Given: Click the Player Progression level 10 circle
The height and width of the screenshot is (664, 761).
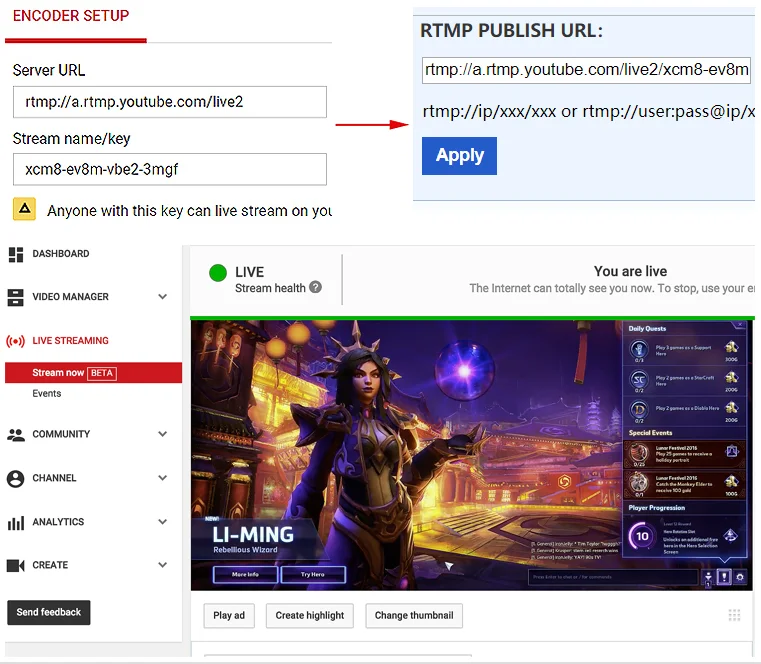Looking at the screenshot, I should (x=642, y=536).
